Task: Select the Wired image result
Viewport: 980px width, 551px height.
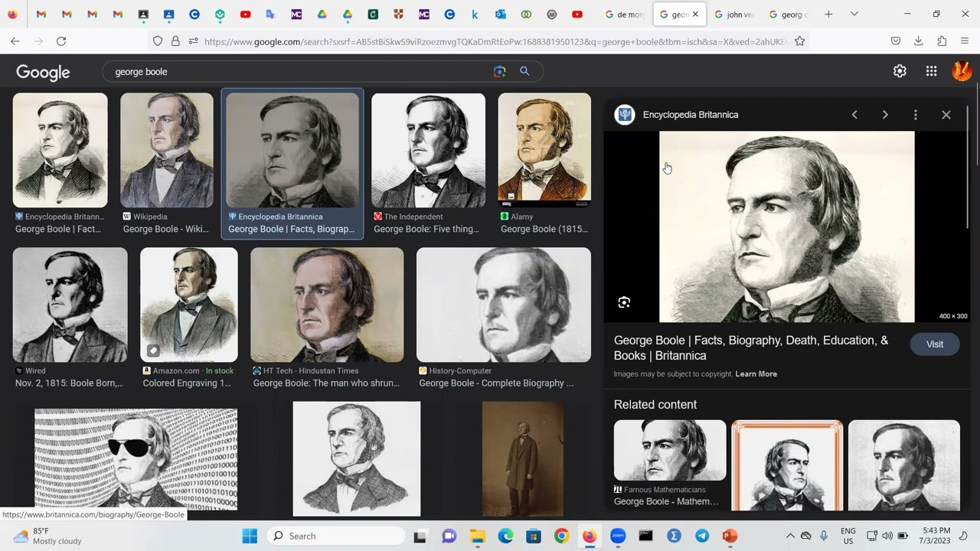Action: [70, 305]
